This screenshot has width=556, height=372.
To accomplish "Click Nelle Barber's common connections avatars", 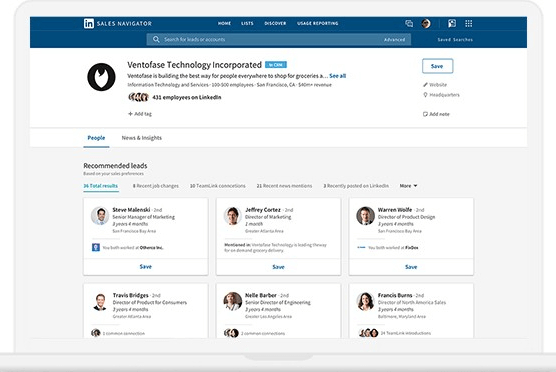I will (232, 333).
